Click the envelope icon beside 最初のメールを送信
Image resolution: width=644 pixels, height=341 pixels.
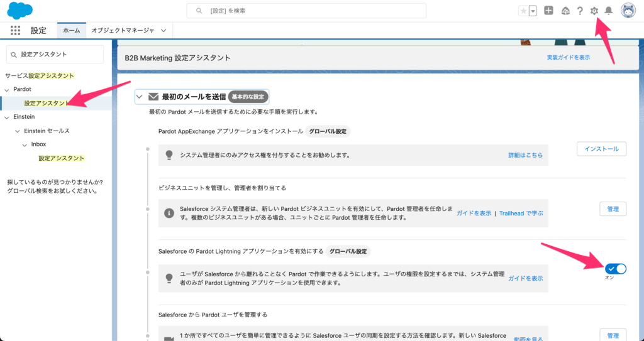[153, 97]
